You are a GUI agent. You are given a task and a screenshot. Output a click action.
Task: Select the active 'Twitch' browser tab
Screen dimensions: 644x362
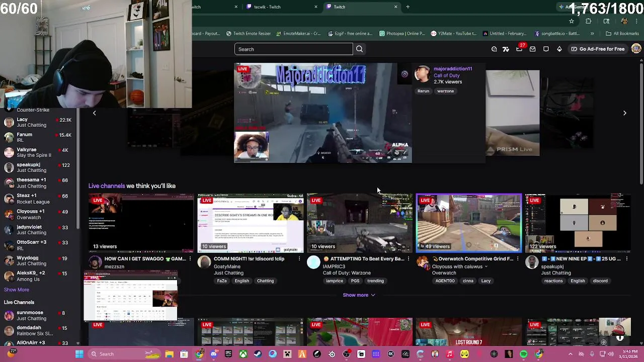tap(362, 7)
